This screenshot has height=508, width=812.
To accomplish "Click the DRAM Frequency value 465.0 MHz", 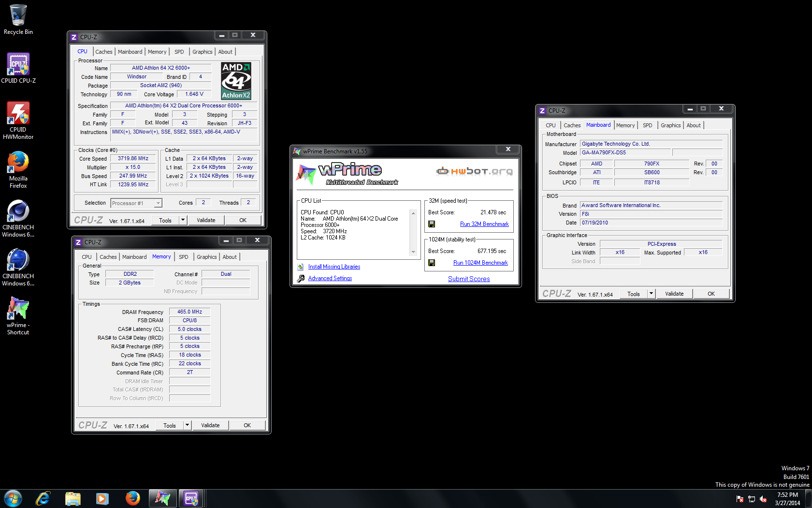I will [x=189, y=312].
